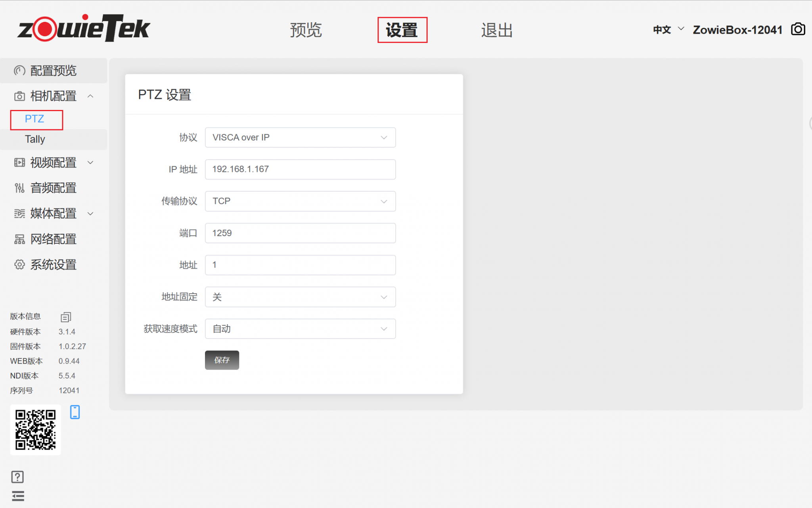The image size is (812, 508).
Task: Select PTZ in the sidebar
Action: (x=34, y=119)
